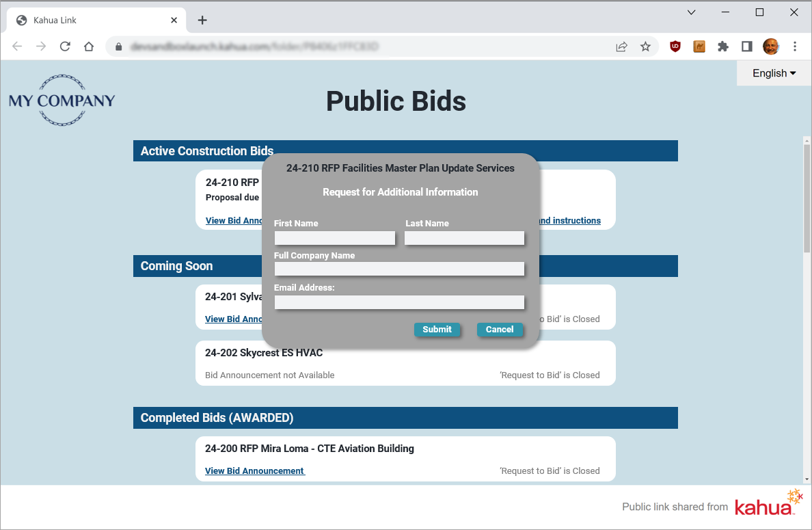
Task: Click into the First Name field
Action: pos(334,238)
